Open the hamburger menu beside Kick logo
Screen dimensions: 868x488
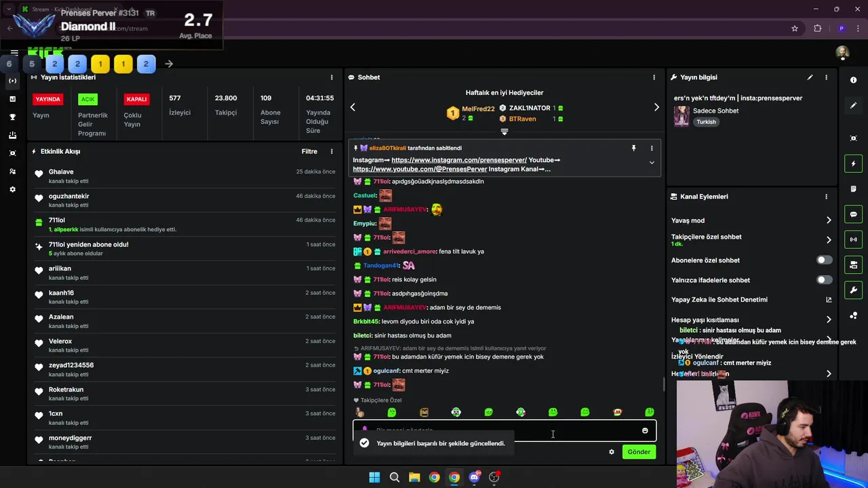14,52
